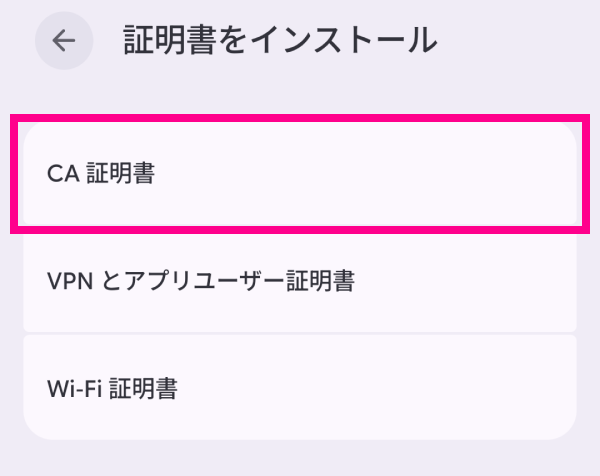Tap the blank area right of Wi-Fi 証明書
This screenshot has width=600, height=476.
400,388
